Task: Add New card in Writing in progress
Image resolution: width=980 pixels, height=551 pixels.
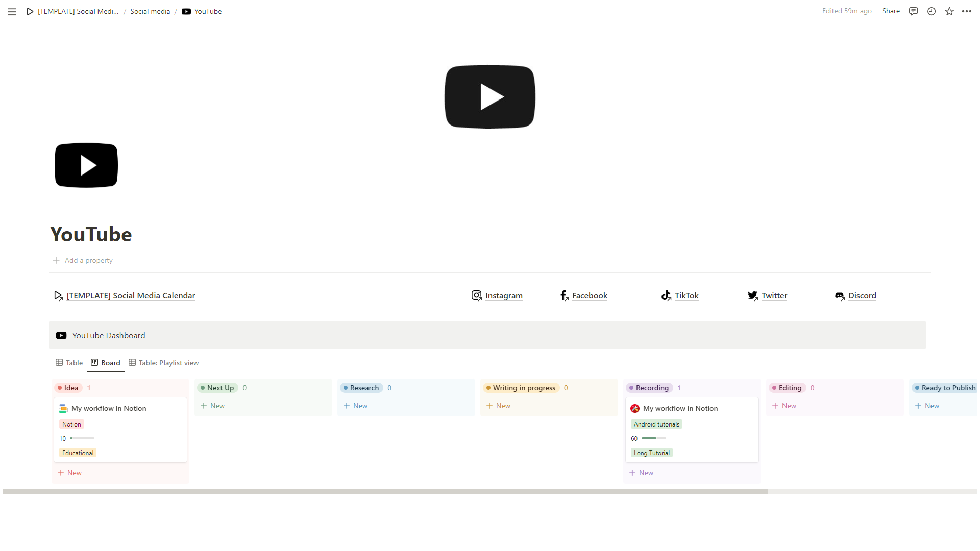Action: [499, 406]
